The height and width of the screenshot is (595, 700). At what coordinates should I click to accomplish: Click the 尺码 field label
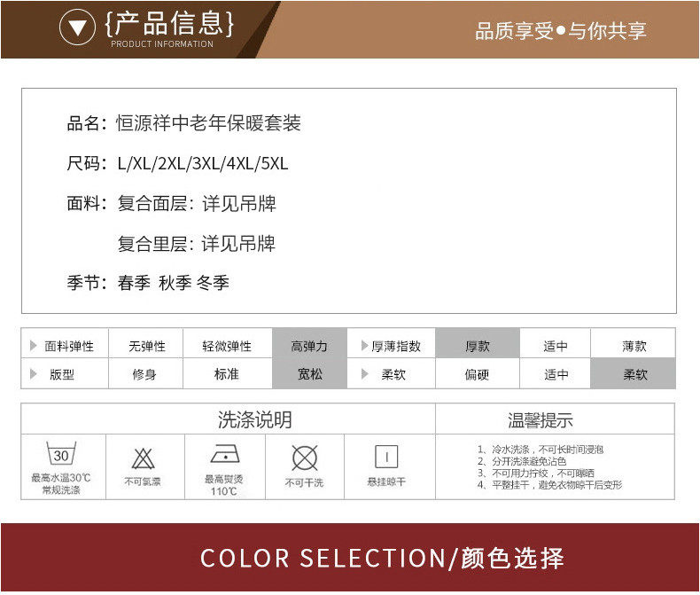coord(87,163)
